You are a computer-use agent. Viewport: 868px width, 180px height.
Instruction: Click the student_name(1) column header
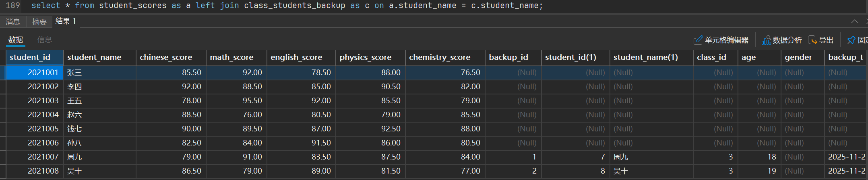651,57
